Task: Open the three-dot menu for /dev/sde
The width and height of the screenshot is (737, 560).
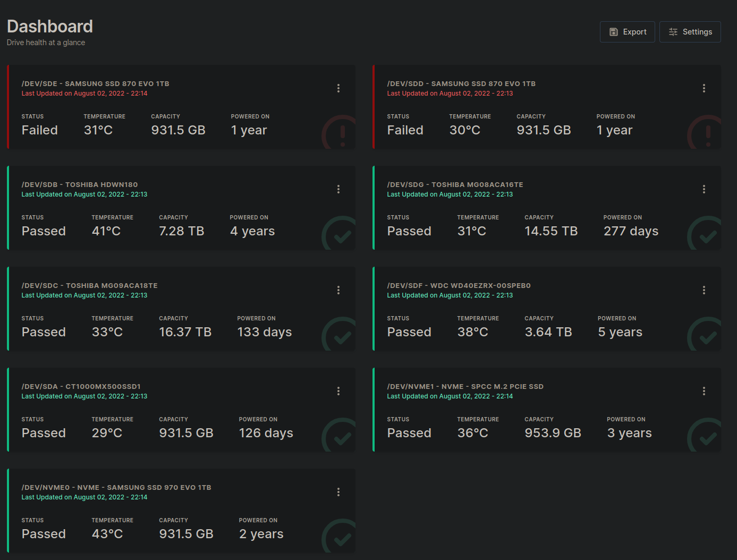Action: point(338,88)
